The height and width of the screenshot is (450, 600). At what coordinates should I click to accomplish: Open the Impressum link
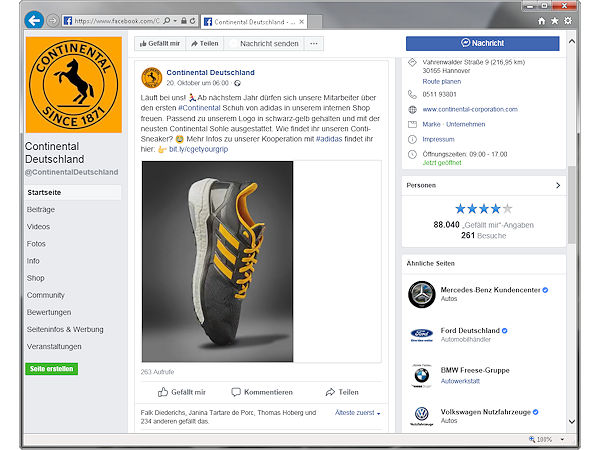[438, 139]
